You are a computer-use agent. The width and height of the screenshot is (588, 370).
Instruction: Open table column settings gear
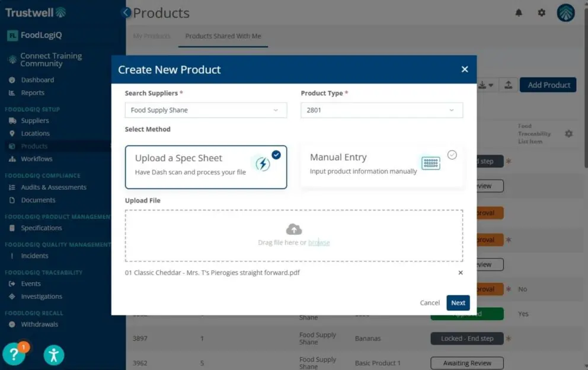tap(568, 133)
